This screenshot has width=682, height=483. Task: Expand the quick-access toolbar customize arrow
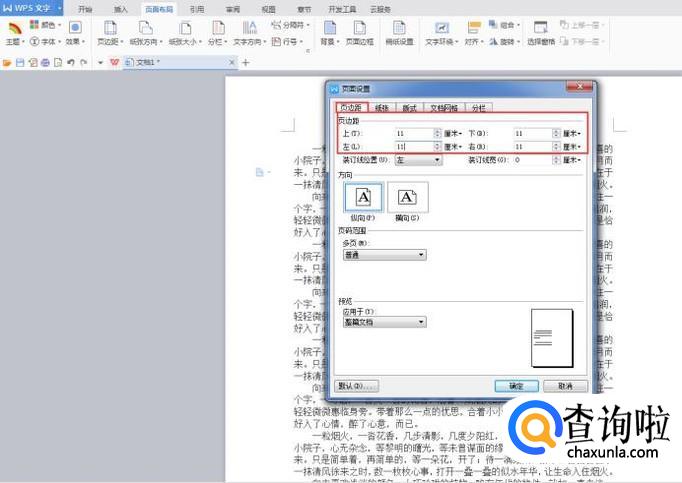100,63
